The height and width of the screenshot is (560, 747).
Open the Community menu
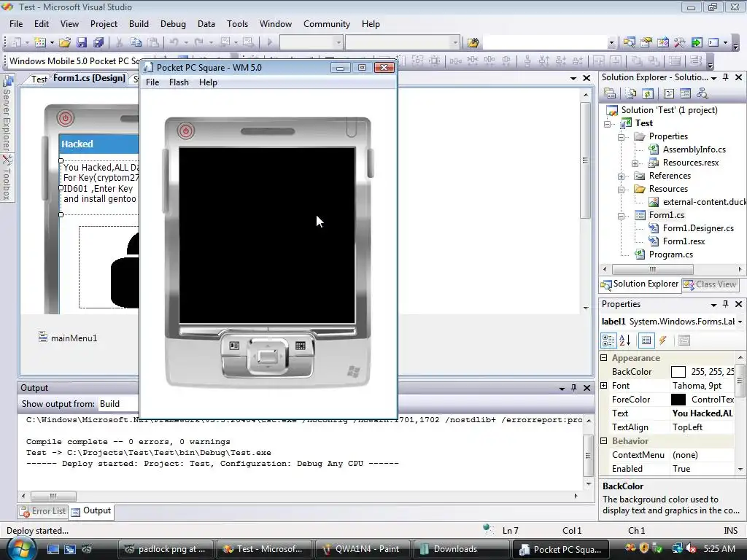point(327,24)
